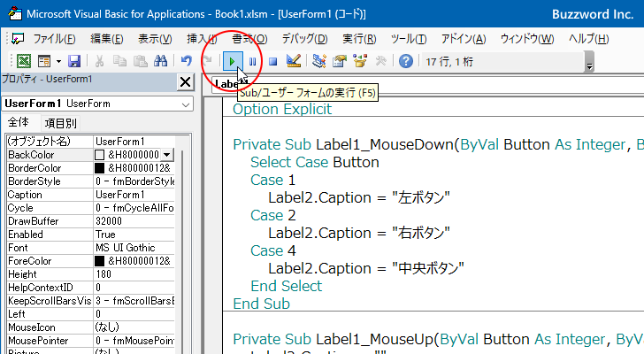The image size is (644, 354).
Task: Switch to the 項目別 tab
Action: (61, 124)
